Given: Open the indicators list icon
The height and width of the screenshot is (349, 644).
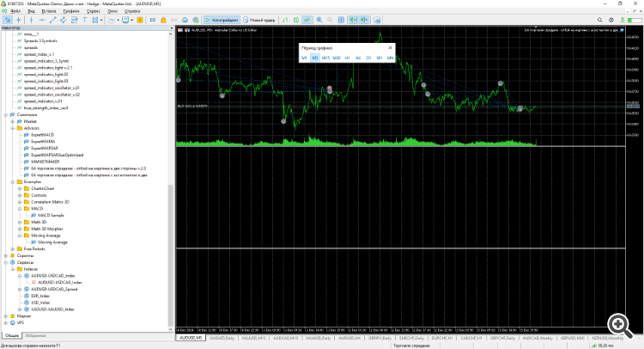Looking at the screenshot, I should coord(112,20).
